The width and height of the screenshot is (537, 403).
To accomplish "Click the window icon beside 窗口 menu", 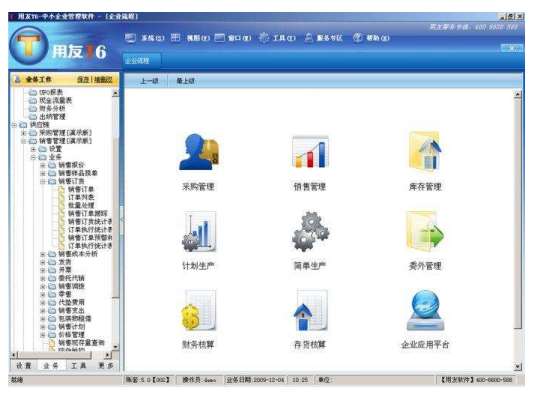I will [x=220, y=37].
